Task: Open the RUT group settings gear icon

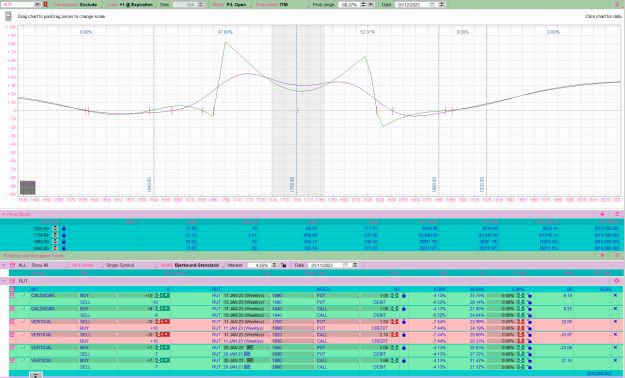Action: point(617,281)
